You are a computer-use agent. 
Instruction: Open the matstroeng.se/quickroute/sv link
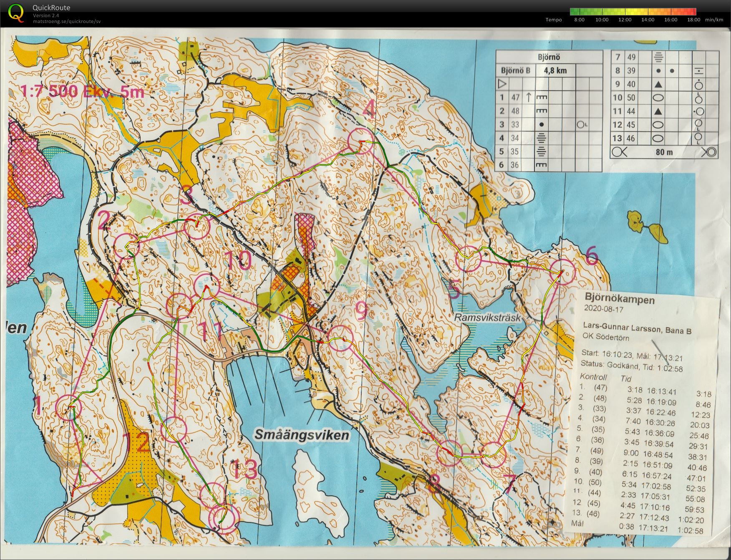point(67,21)
